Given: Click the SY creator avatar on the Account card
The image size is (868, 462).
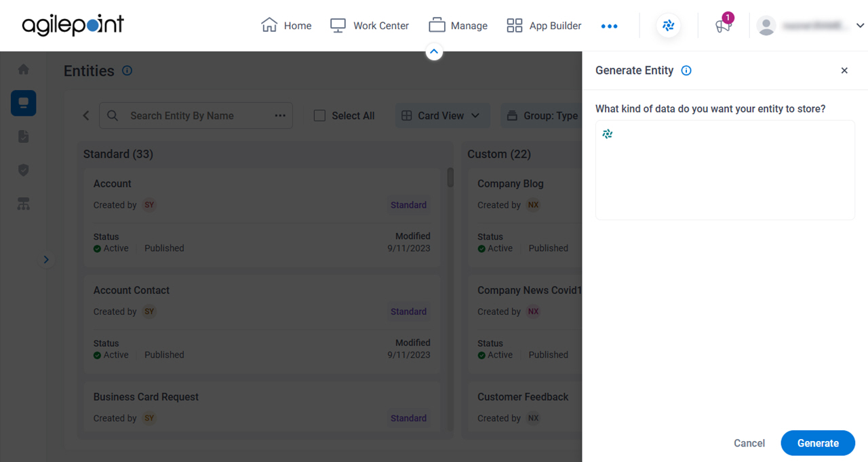Looking at the screenshot, I should click(149, 205).
